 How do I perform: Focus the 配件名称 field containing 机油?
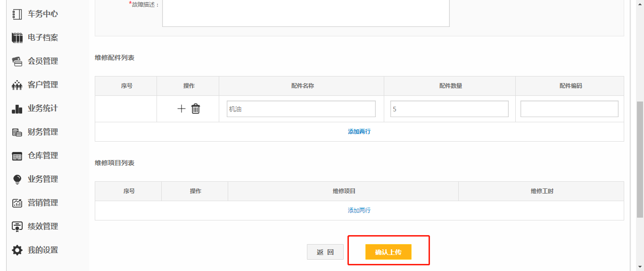tap(301, 109)
